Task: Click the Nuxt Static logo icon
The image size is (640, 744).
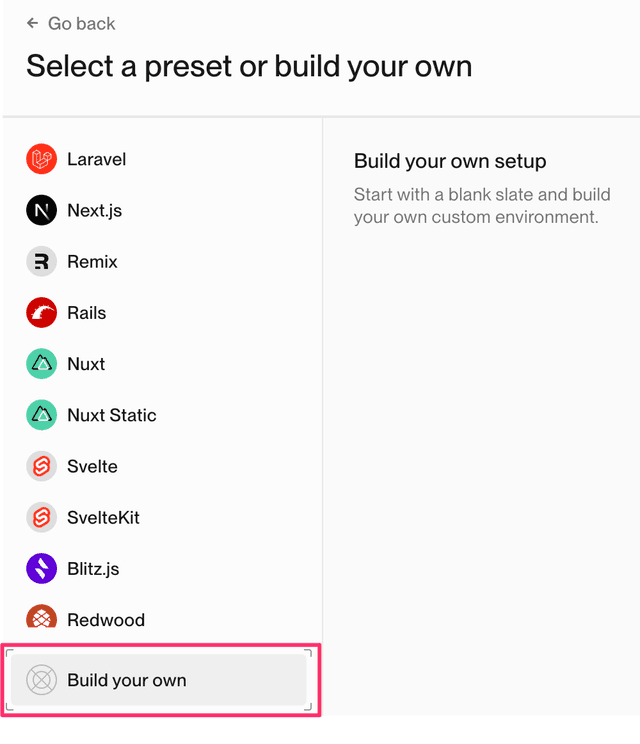Action: click(42, 415)
